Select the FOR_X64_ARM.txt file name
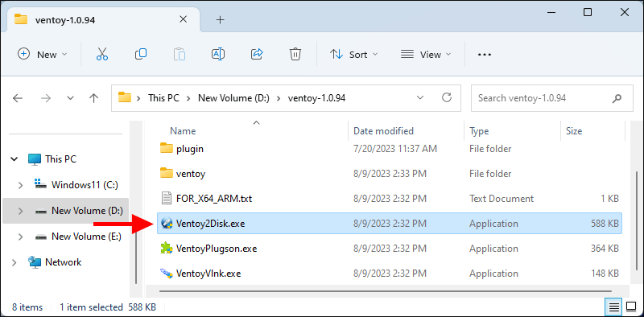The image size is (644, 317). [214, 199]
